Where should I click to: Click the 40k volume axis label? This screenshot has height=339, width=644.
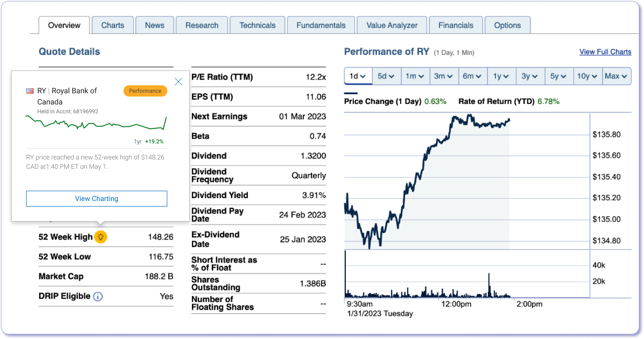(x=599, y=265)
